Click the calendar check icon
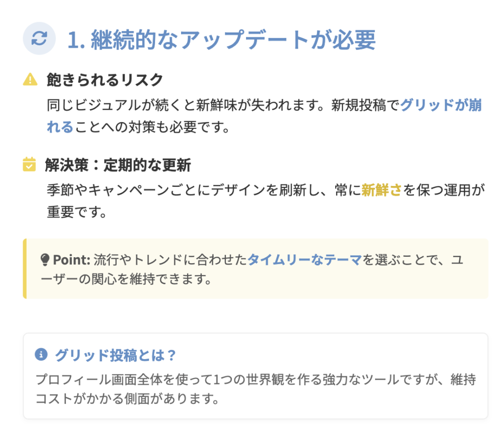The height and width of the screenshot is (424, 504). click(x=30, y=164)
